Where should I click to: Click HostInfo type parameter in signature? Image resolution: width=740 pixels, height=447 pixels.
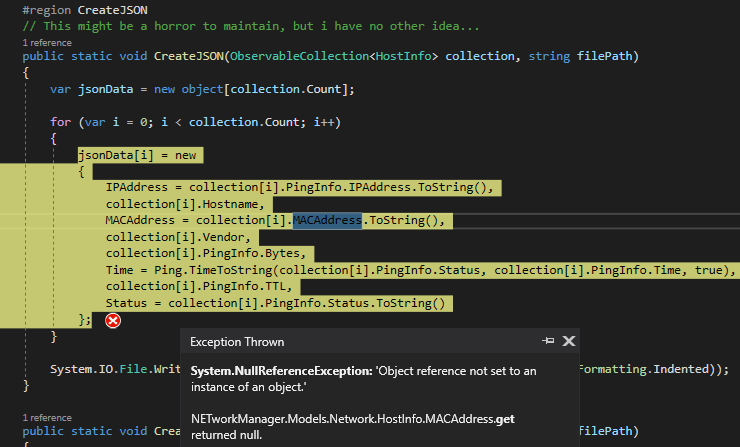coord(404,56)
